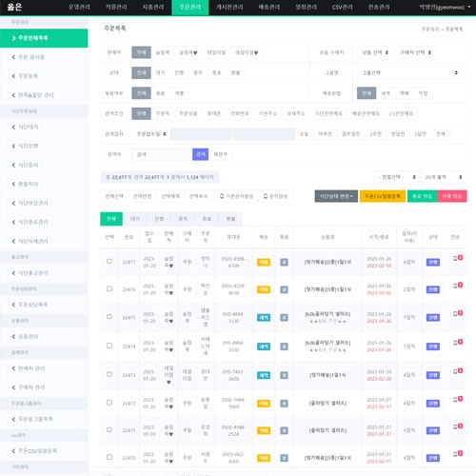The image size is (476, 476).
Task: Select 새벽 in the 배송방법 filter
Action: coord(386,93)
